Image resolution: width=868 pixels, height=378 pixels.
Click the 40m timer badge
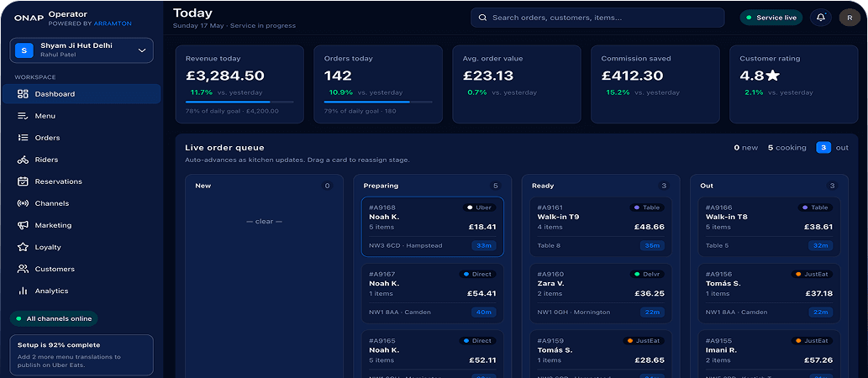[484, 312]
